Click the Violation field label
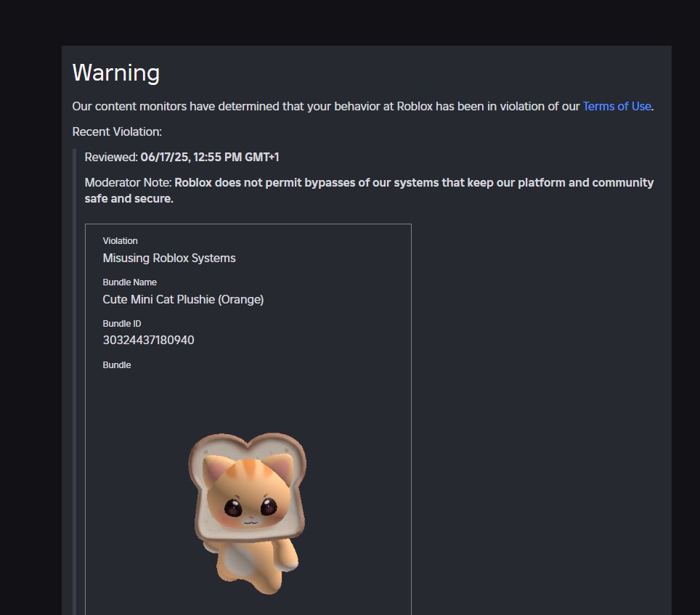This screenshot has height=615, width=700. [x=120, y=240]
